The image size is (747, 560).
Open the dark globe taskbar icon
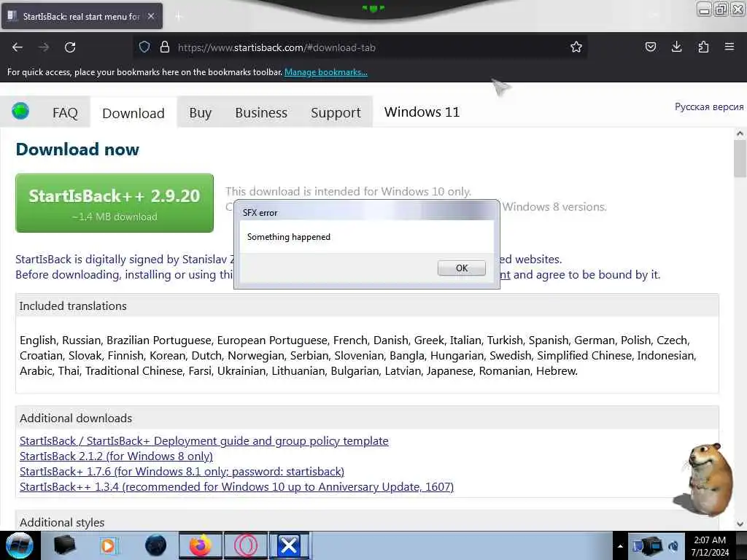click(x=155, y=545)
